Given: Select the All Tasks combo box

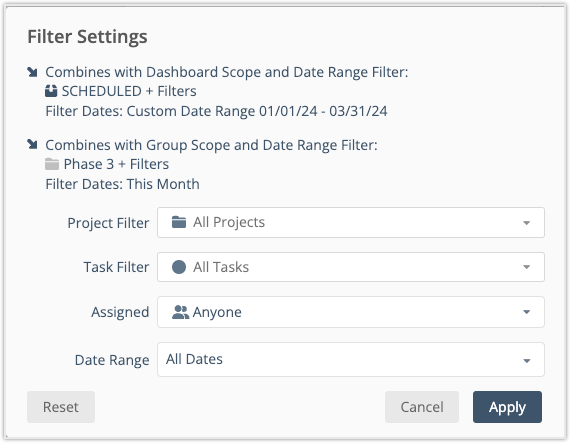Looking at the screenshot, I should (x=351, y=267).
